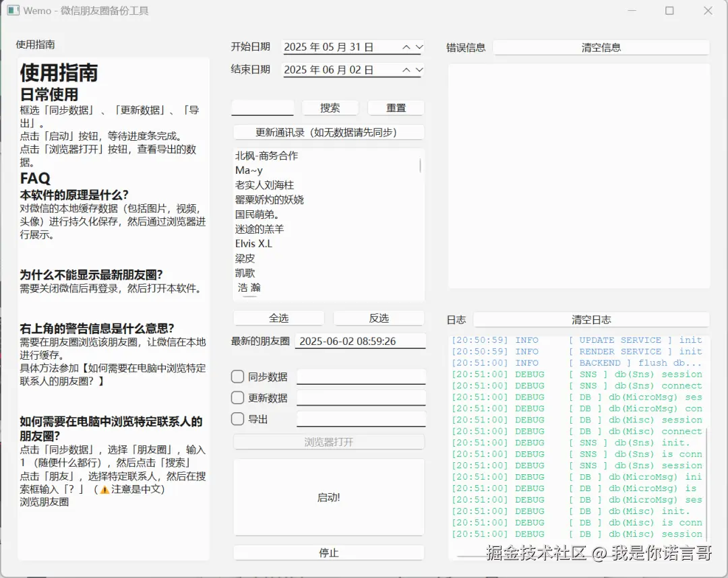728x578 pixels.
Task: Click the 更新数据 progress bar
Action: tap(361, 398)
